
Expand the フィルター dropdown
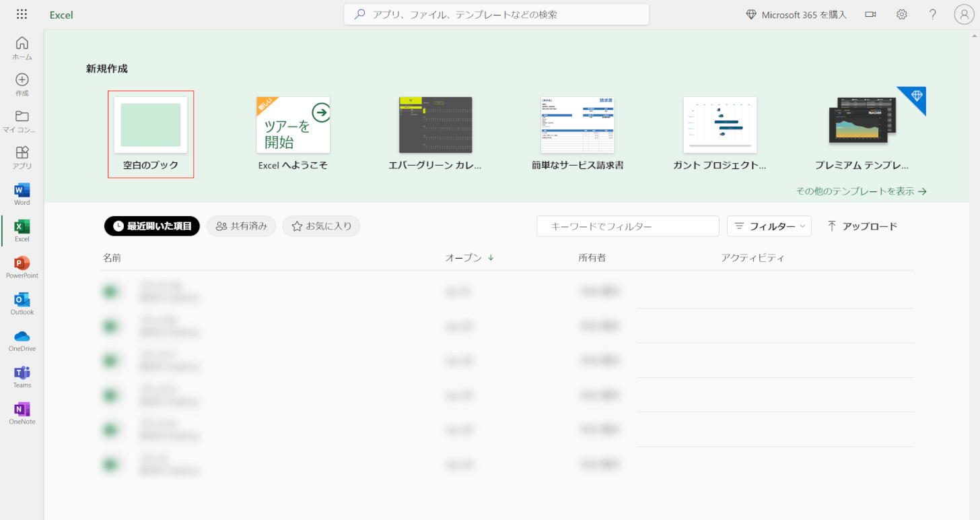pyautogui.click(x=769, y=226)
